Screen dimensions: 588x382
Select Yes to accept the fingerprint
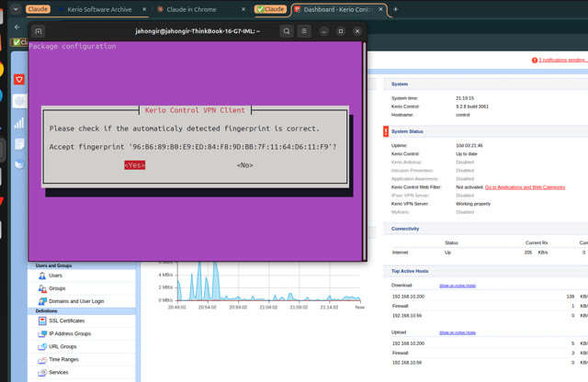pyautogui.click(x=135, y=165)
